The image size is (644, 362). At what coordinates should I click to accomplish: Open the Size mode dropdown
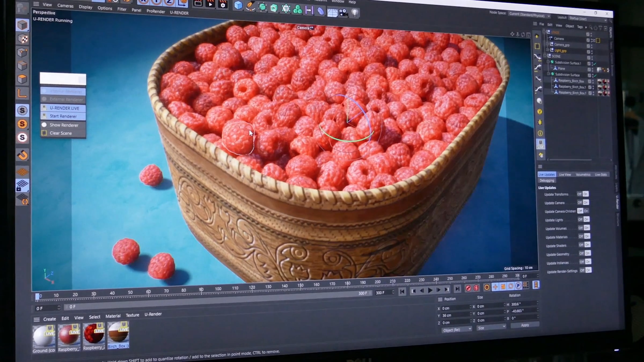click(x=491, y=328)
